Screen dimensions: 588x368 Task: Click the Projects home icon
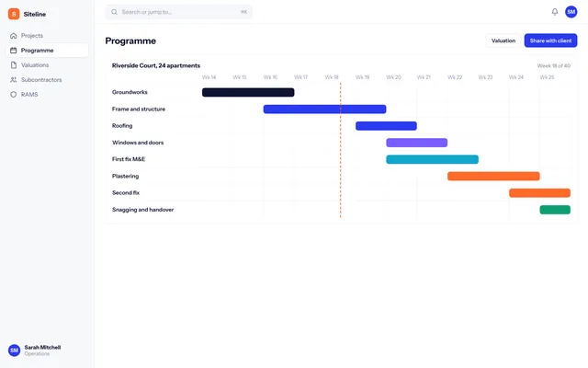tap(14, 36)
